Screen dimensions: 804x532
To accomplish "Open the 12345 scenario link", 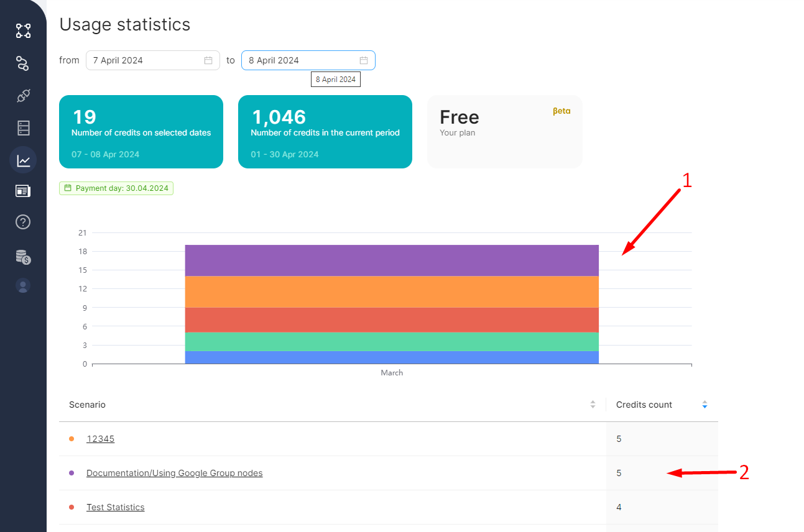I will tap(100, 439).
